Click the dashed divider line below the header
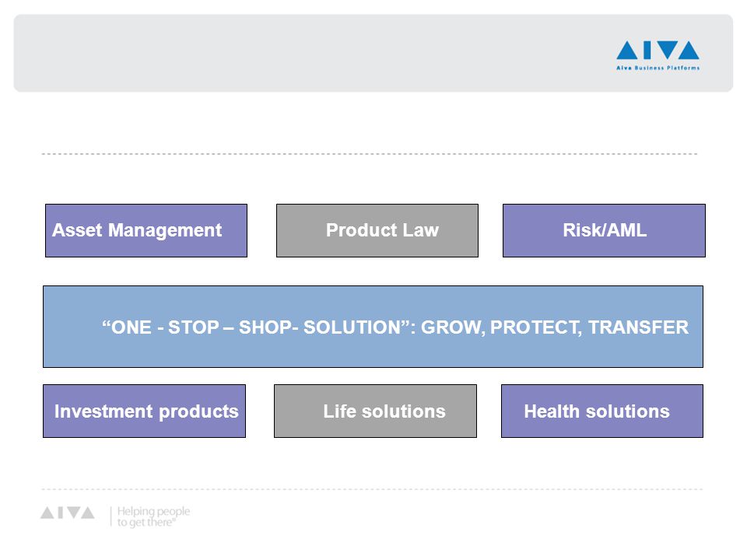This screenshot has width=747, height=560. 370,154
